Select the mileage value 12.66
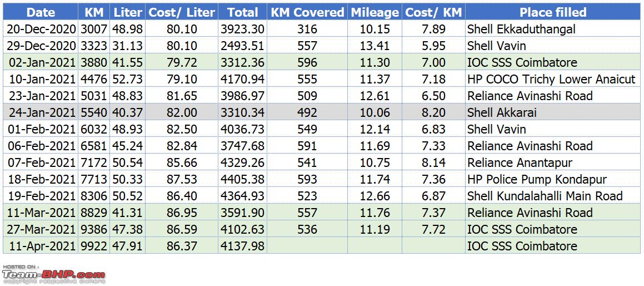 375,196
